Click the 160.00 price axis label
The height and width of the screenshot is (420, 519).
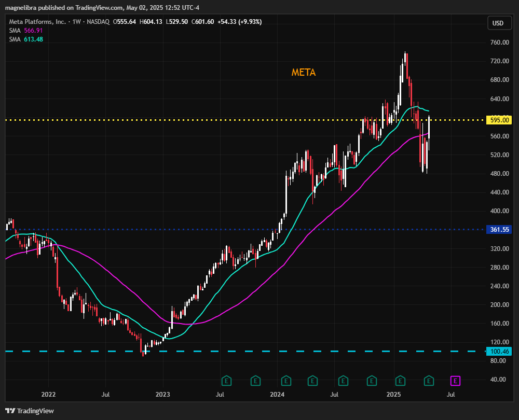(499, 324)
